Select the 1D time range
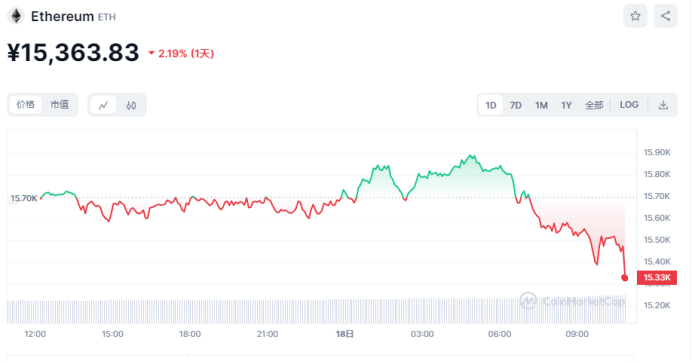Screen dimensions: 692x362 tap(491, 105)
